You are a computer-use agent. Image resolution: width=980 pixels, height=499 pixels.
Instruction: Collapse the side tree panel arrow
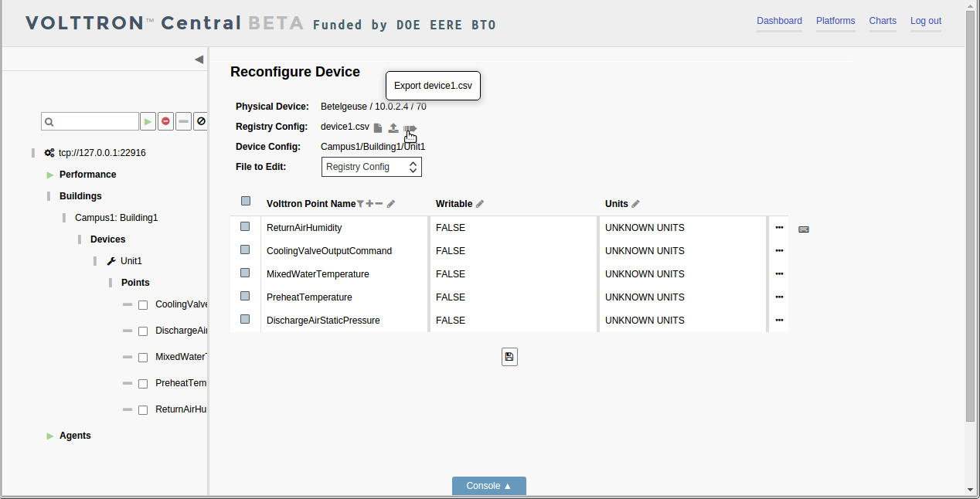pos(199,59)
